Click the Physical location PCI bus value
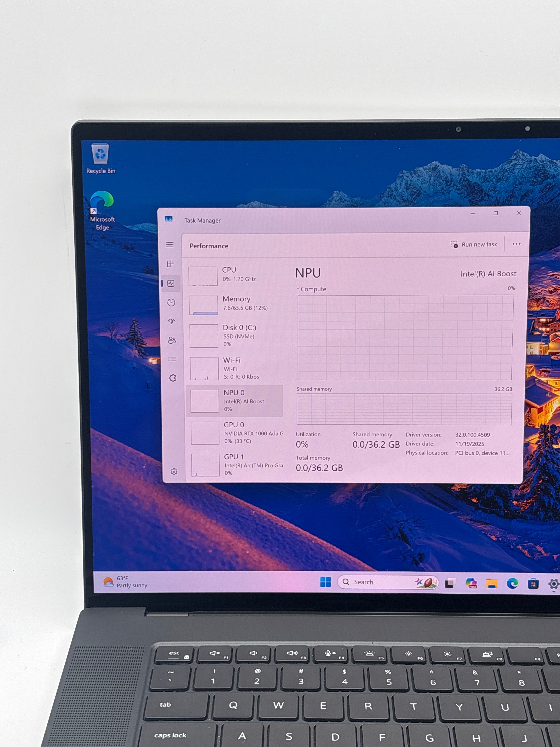 [x=482, y=453]
